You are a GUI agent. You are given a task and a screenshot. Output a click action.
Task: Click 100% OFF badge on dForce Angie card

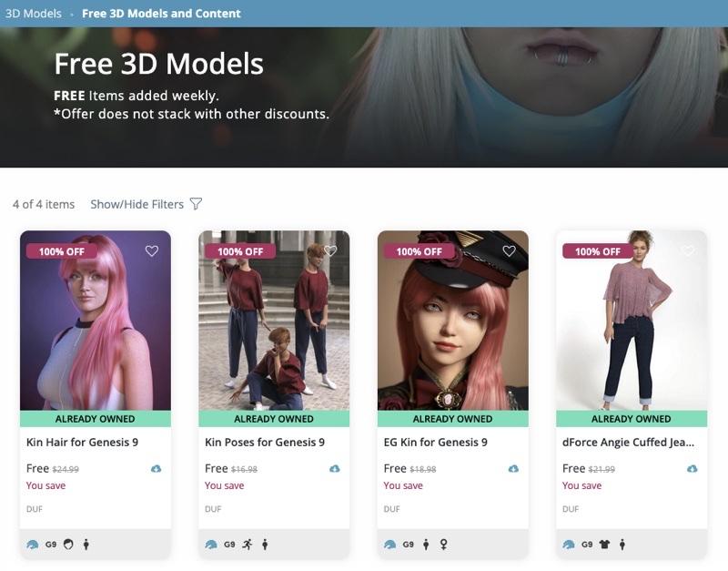(598, 251)
